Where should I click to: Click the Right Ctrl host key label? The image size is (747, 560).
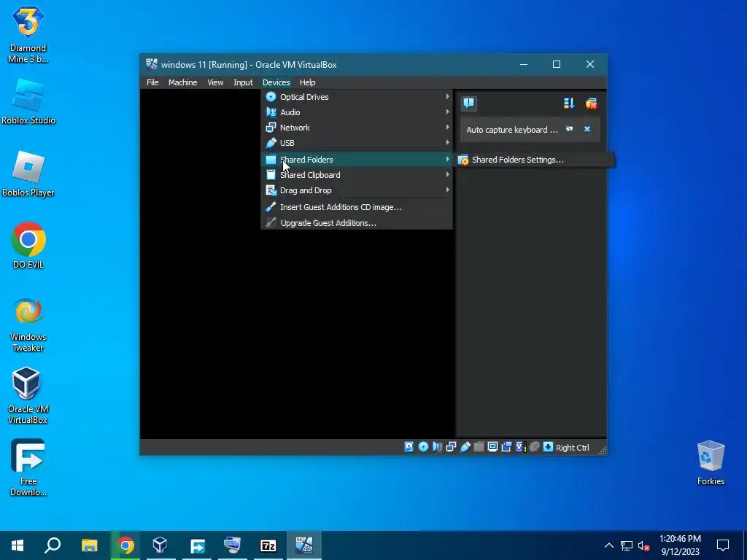tap(572, 448)
